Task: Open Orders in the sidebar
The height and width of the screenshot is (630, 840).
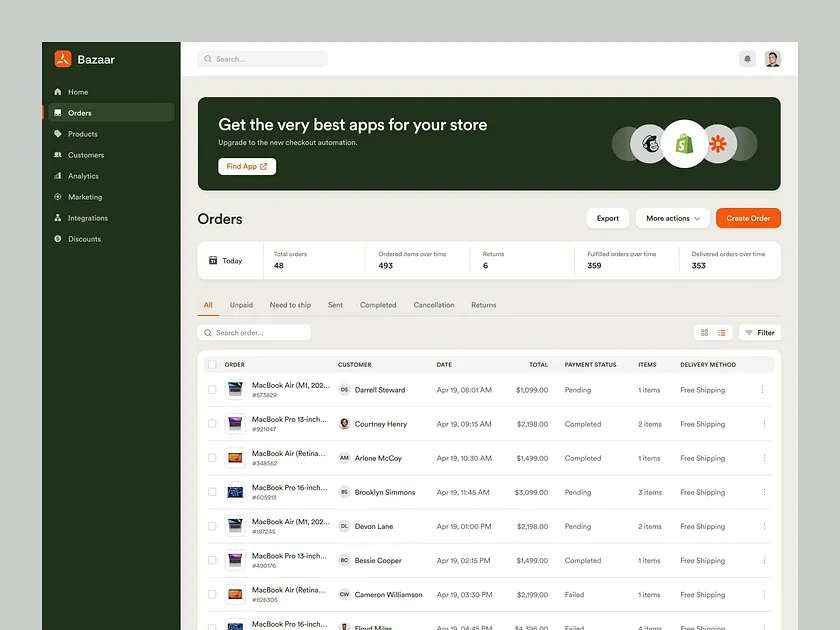Action: click(111, 112)
